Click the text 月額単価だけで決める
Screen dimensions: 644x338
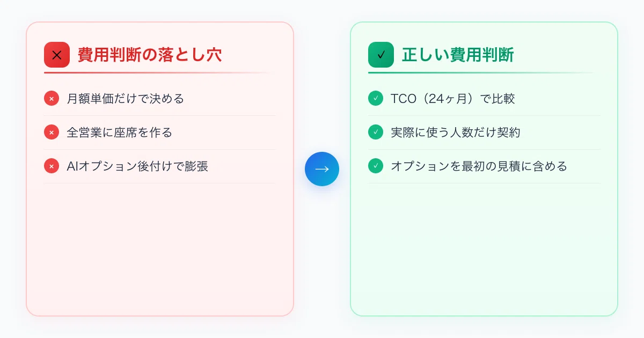[126, 99]
